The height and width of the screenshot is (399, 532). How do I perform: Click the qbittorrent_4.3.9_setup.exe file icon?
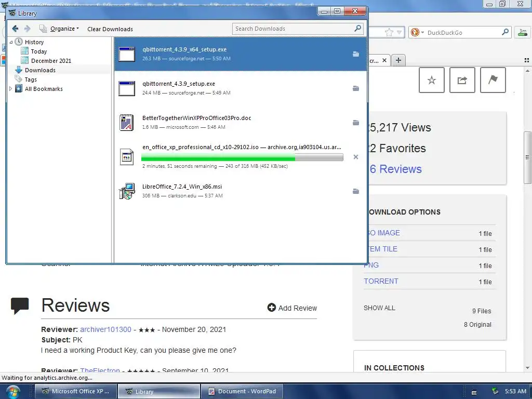tap(127, 88)
